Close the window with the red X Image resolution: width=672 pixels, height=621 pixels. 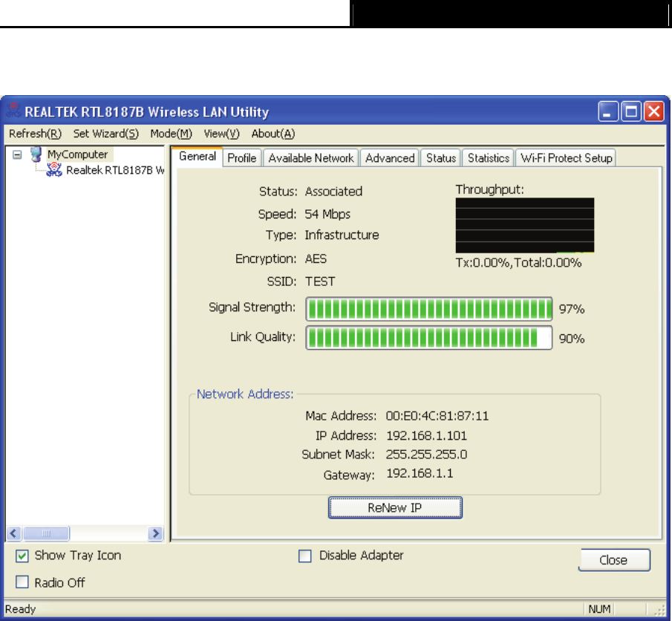654,111
